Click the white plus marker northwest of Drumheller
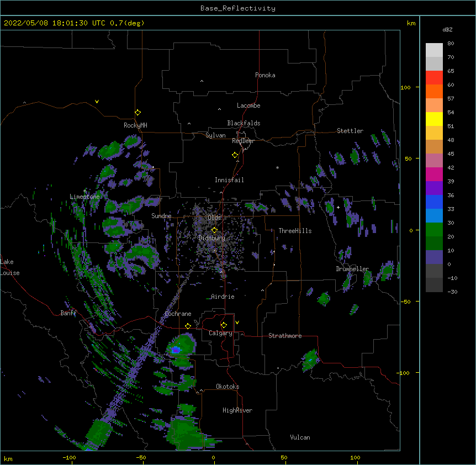476x465 pixels. point(338,207)
